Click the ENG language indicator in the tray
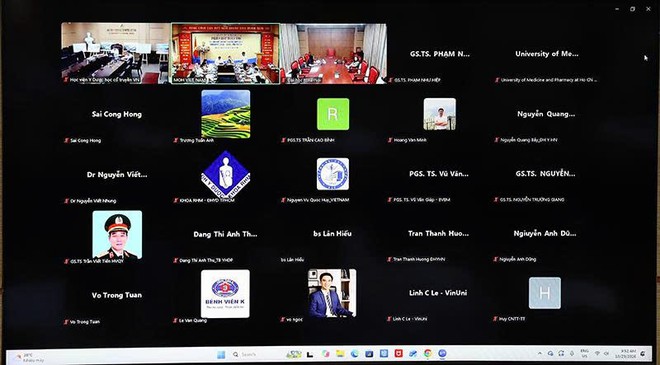The width and height of the screenshot is (660, 365). point(584,353)
